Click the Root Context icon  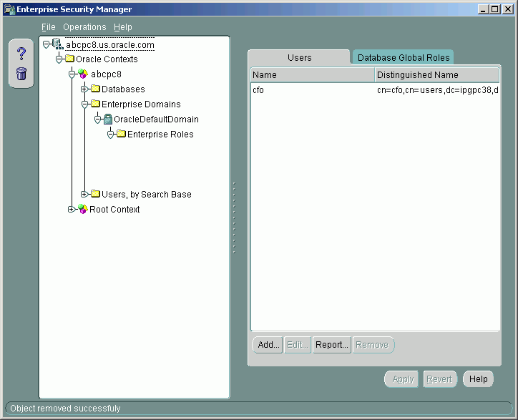pyautogui.click(x=82, y=209)
